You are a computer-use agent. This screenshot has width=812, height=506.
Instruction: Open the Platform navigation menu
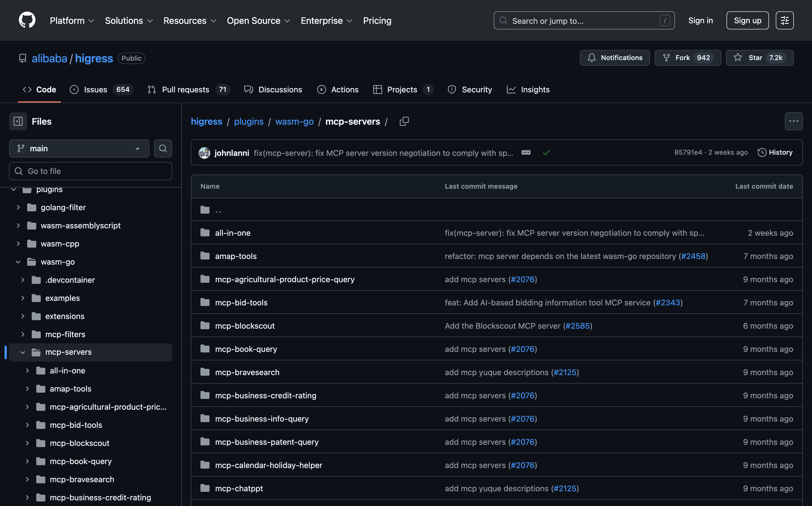(72, 20)
